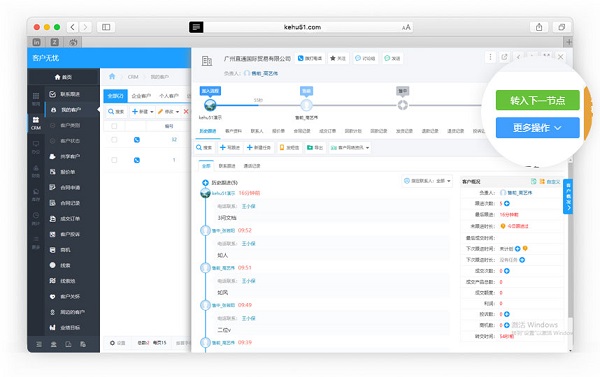This screenshot has height=377, width=600.
Task: Click the Safari share icon
Action: point(539,27)
